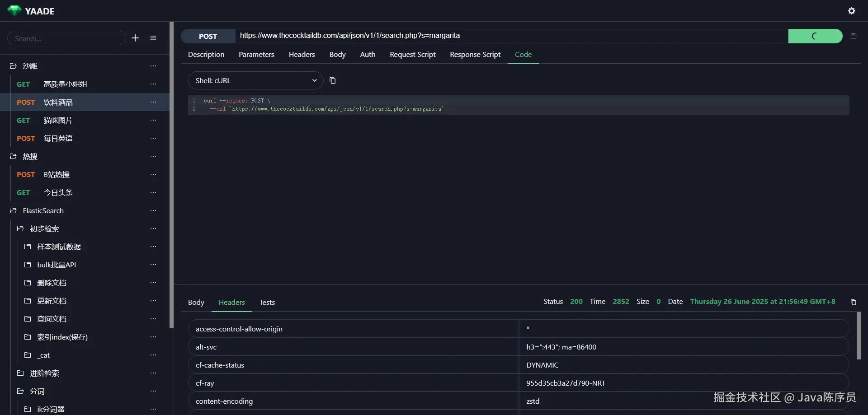Select the 高质量小姐姐 GET request
This screenshot has height=415, width=868.
(x=85, y=84)
